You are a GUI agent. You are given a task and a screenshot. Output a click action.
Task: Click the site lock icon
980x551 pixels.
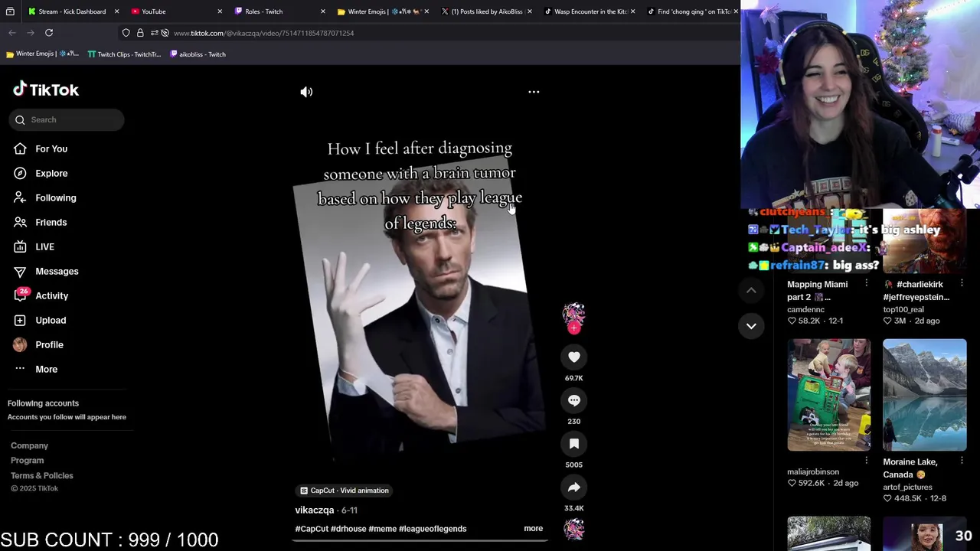[x=140, y=33]
